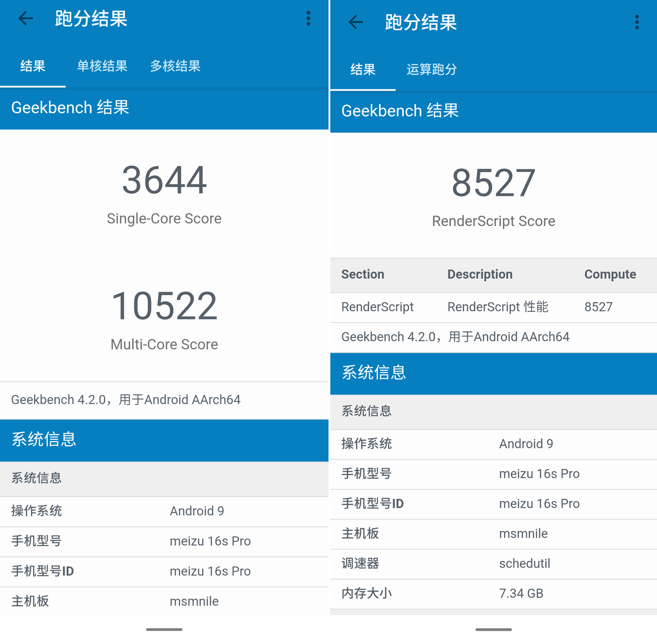Select the 操作系统 Android 9 row
Screen dimensions: 657x644
click(164, 511)
